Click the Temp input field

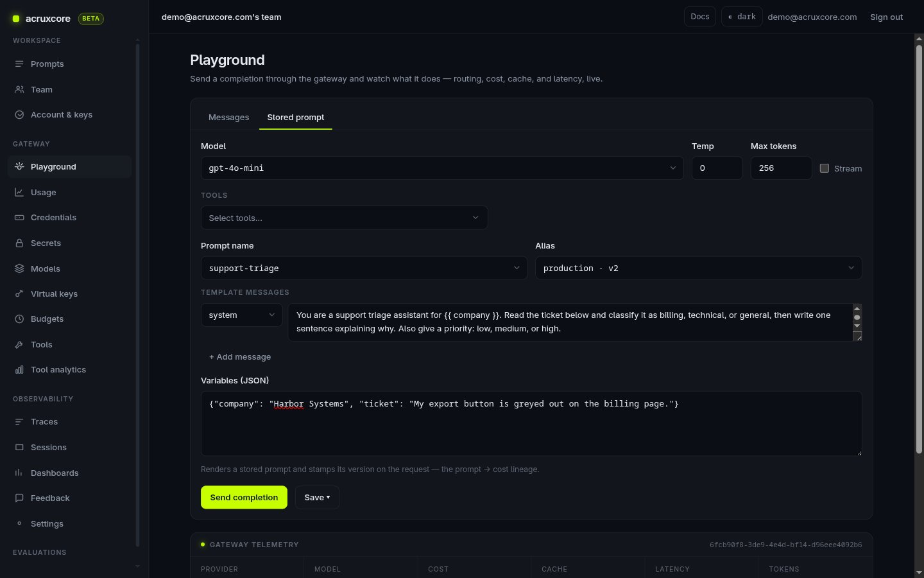pos(717,168)
